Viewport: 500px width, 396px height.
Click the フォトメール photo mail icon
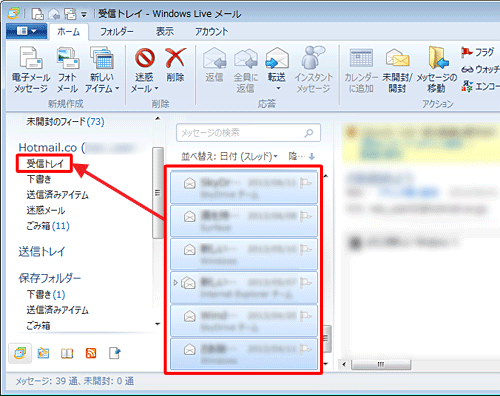tap(68, 58)
